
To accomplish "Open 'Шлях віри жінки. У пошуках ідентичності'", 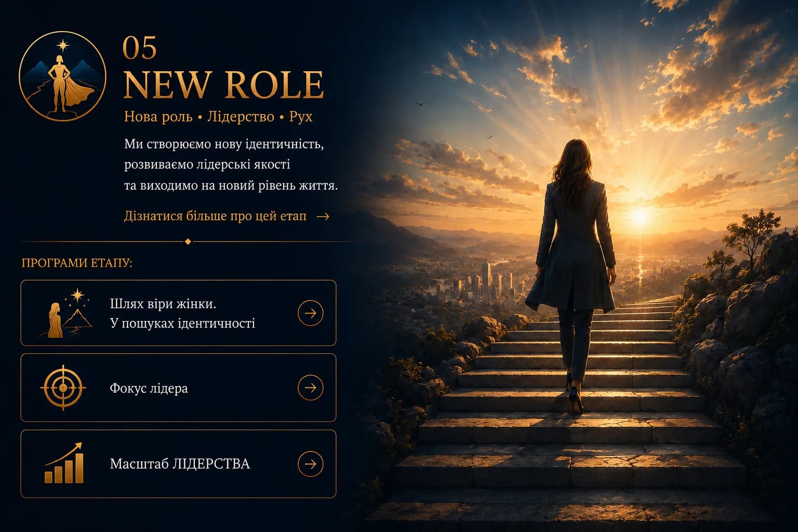I will click(x=178, y=313).
